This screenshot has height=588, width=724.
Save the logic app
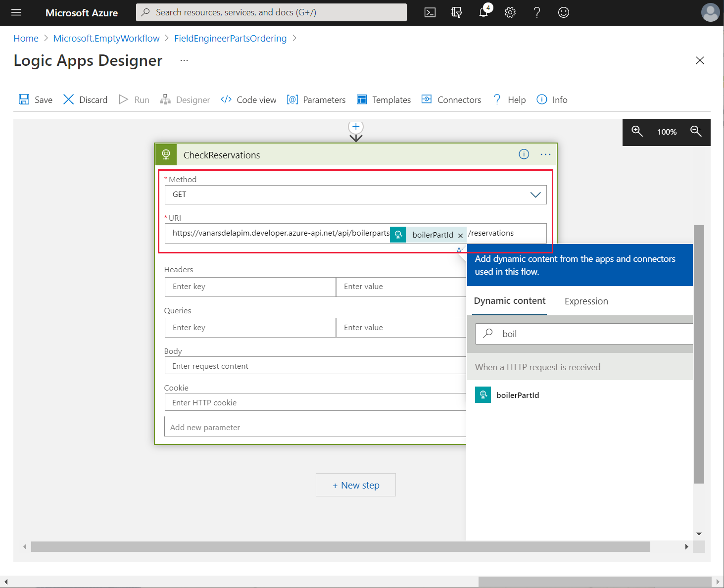pyautogui.click(x=36, y=99)
